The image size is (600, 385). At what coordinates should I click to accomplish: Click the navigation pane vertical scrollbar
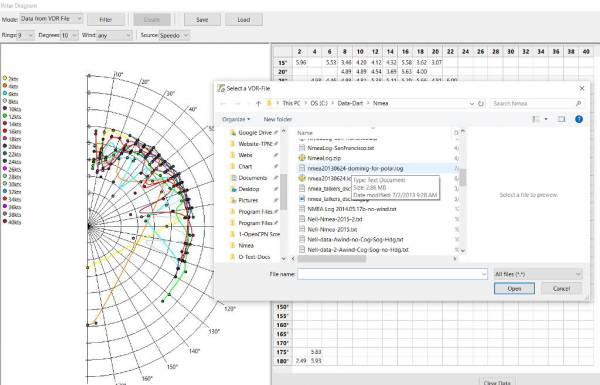coord(284,191)
